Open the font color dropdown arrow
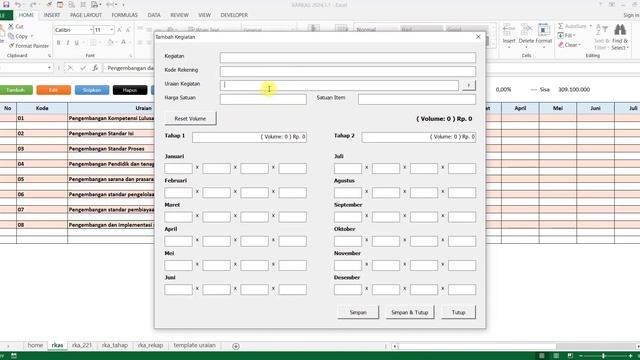This screenshot has height=360, width=640. pos(130,42)
